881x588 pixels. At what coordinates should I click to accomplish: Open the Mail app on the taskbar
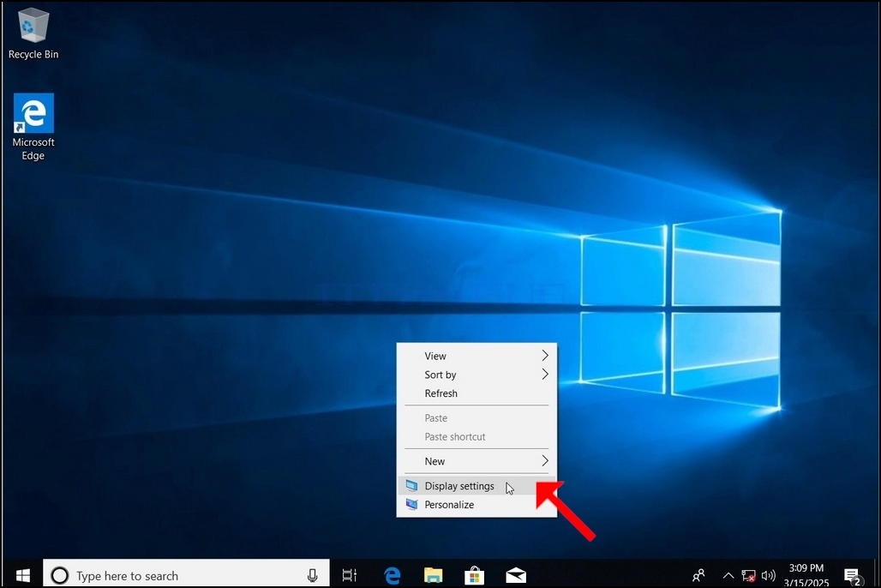516,575
